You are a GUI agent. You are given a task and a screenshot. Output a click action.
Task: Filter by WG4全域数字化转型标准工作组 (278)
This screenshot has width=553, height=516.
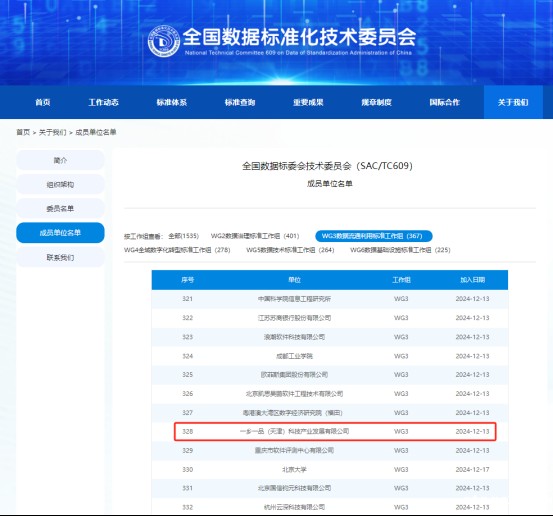(177, 250)
